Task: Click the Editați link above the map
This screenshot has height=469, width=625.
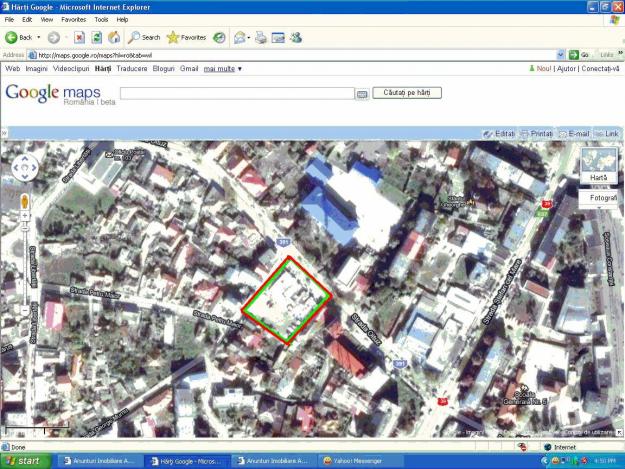Action: 500,134
